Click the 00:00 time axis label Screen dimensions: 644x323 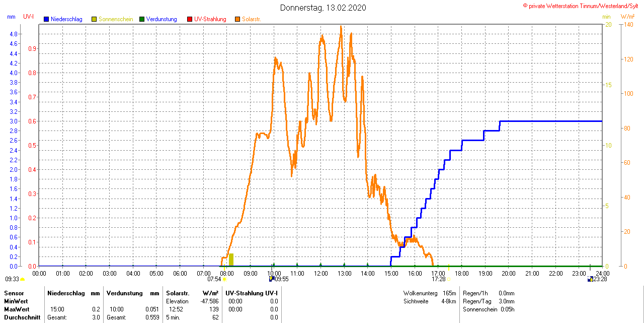(x=39, y=273)
